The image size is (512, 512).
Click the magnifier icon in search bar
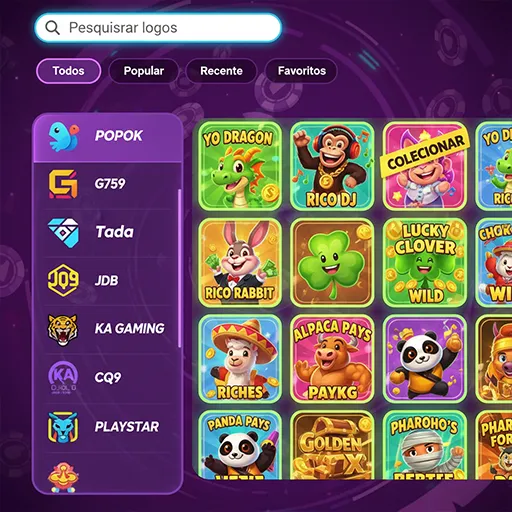click(x=52, y=28)
